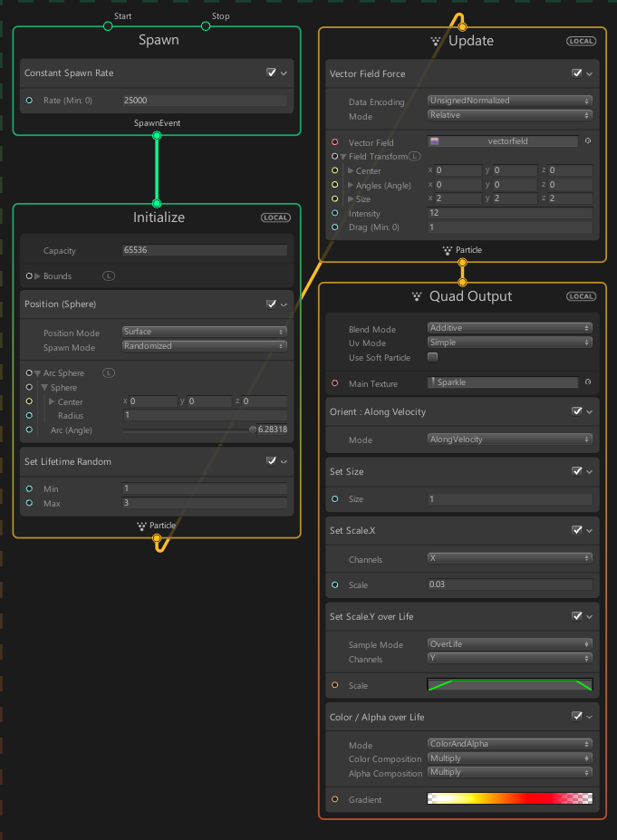Click the Lifetime Min input slot
The width and height of the screenshot is (617, 840).
[30, 488]
